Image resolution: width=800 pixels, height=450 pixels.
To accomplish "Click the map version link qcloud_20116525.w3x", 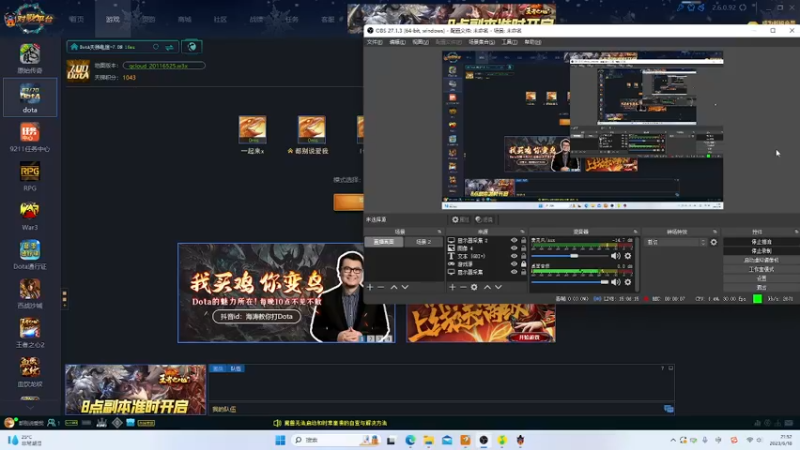I will (x=158, y=66).
